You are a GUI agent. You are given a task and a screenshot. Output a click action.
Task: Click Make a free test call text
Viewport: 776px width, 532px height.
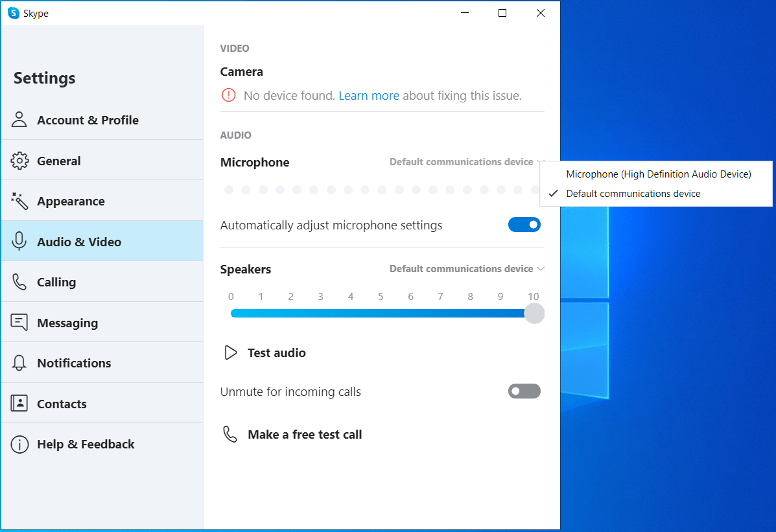pyautogui.click(x=305, y=435)
